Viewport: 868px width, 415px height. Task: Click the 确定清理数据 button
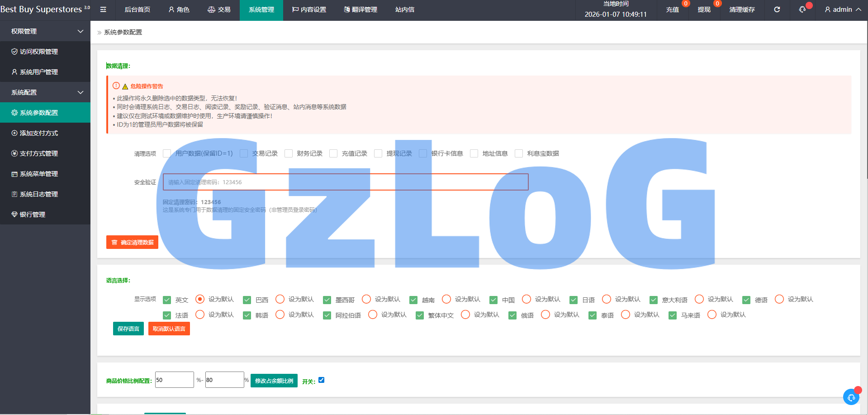click(x=132, y=242)
